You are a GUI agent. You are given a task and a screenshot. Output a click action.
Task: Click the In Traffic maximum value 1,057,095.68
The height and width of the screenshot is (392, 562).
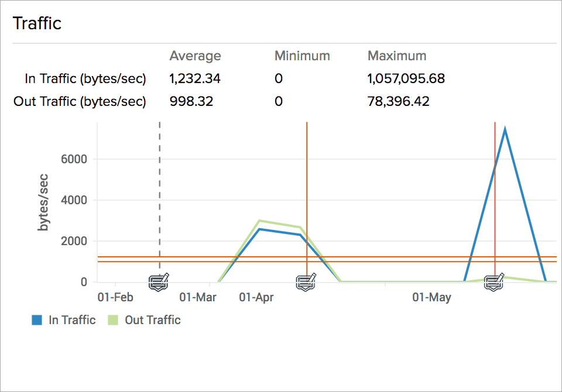pyautogui.click(x=406, y=78)
